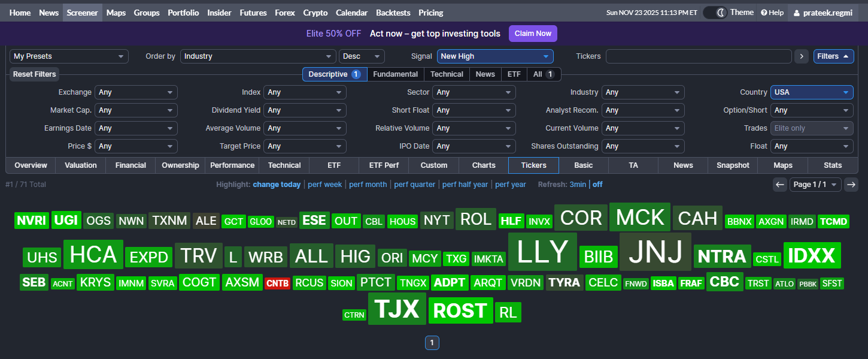Open the Analyst Recom. filter dropdown
This screenshot has height=359, width=868.
click(643, 110)
